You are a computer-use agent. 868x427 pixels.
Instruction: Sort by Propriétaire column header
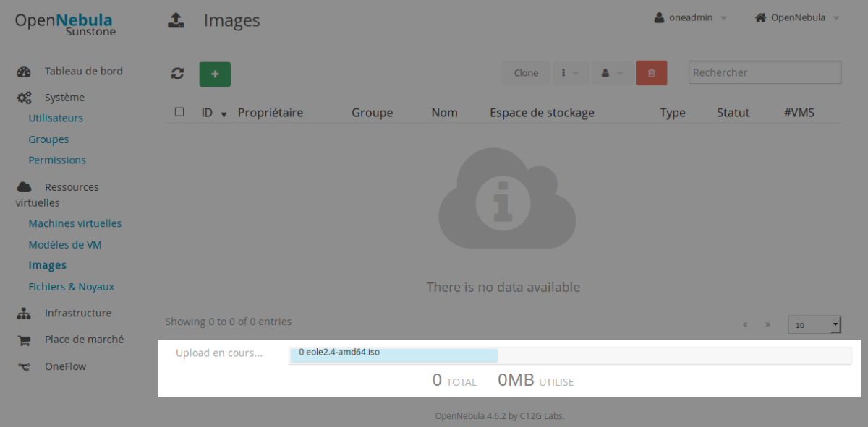coord(271,113)
